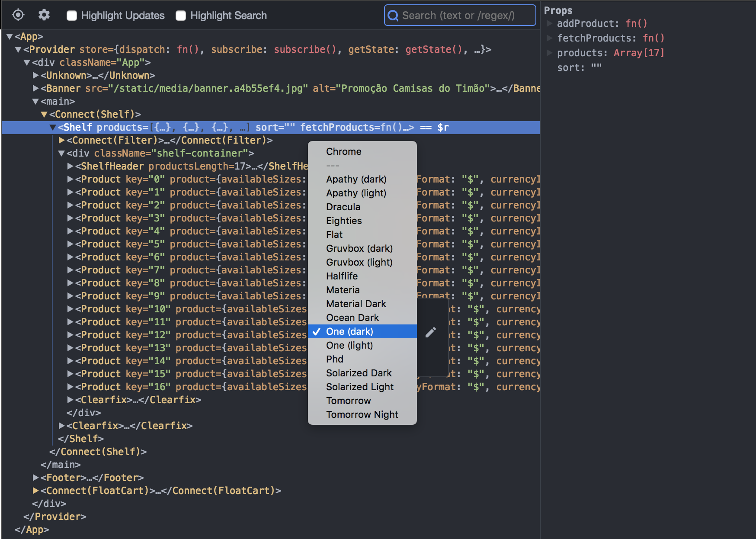Choose the Chrome theme at top of list
This screenshot has height=539, width=756.
pyautogui.click(x=343, y=151)
